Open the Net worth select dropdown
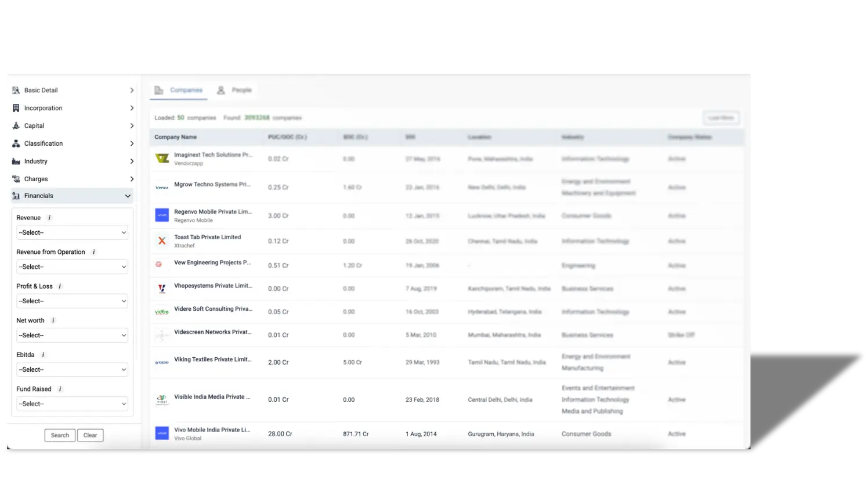Image resolution: width=868 pixels, height=478 pixels. (71, 335)
